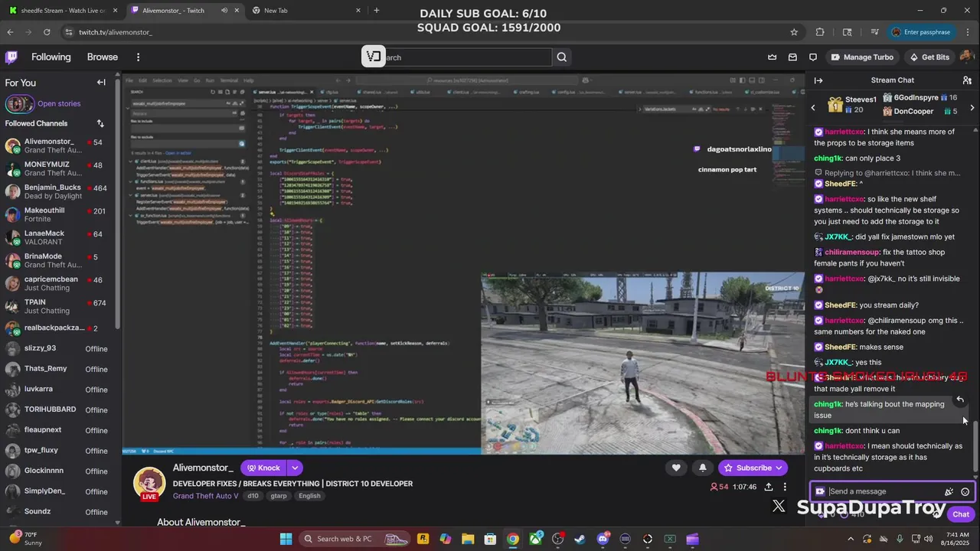The height and width of the screenshot is (551, 980).
Task: Open the Chrome extensions puzzle icon
Action: coord(820,32)
